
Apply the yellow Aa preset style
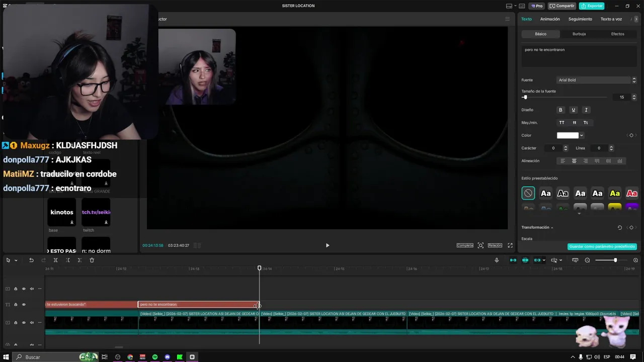[x=615, y=193]
